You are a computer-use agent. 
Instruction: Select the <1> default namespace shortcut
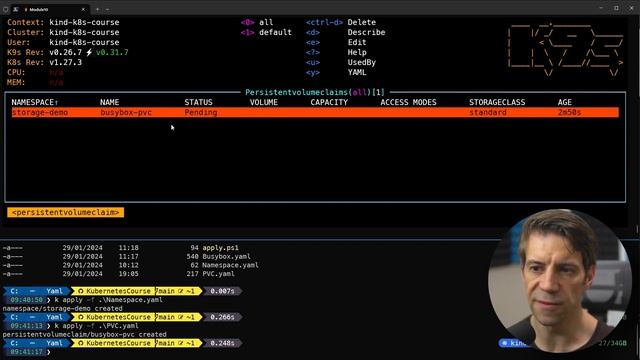[x=266, y=32]
